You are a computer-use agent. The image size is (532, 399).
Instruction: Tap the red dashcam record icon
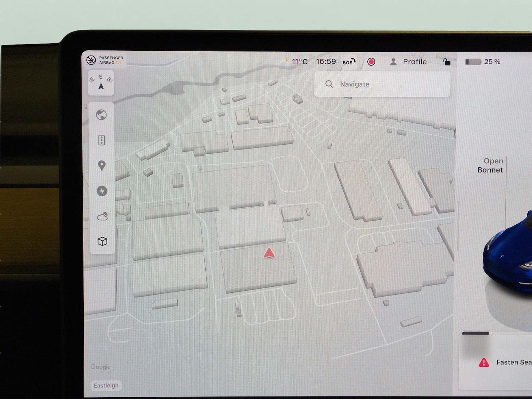[x=371, y=62]
